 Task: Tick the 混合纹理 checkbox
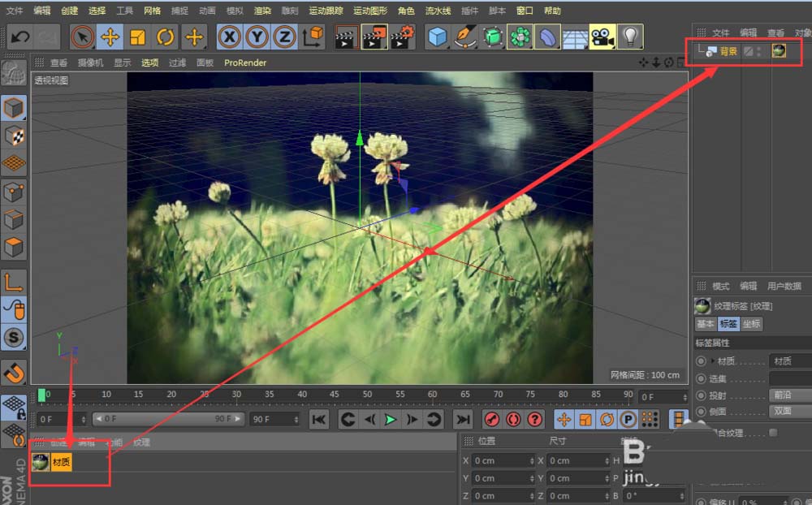773,433
